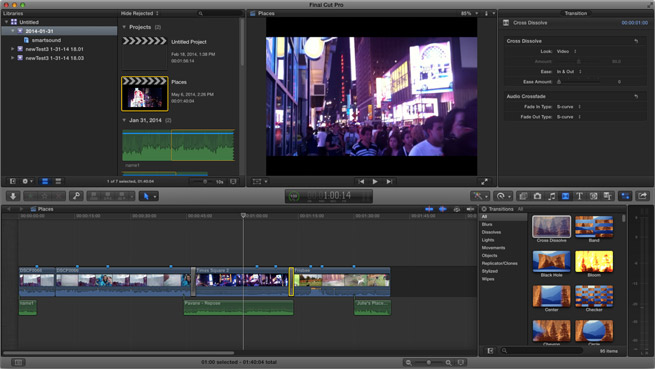This screenshot has height=369, width=655.
Task: Toggle the Inspector pane button
Action: tap(625, 196)
